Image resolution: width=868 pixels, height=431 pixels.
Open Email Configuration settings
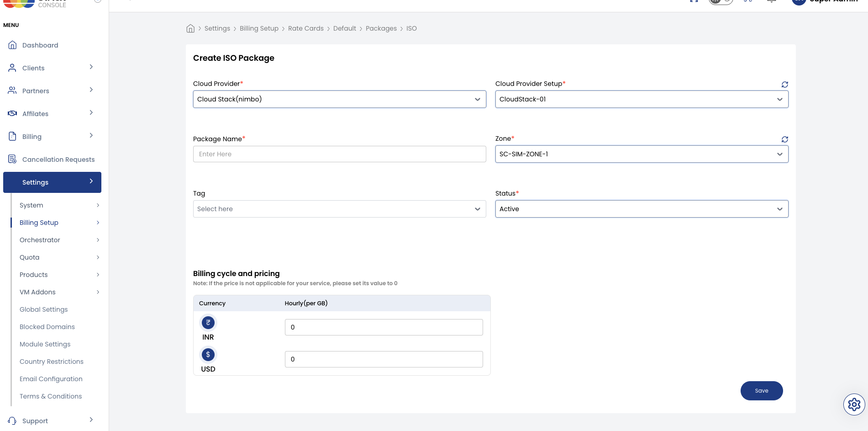click(51, 379)
